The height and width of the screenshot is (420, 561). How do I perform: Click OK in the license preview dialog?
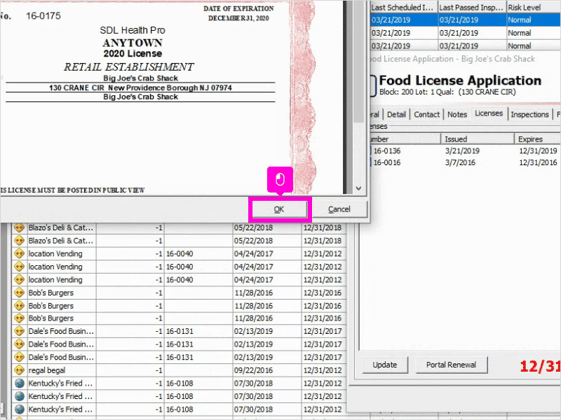tap(279, 209)
